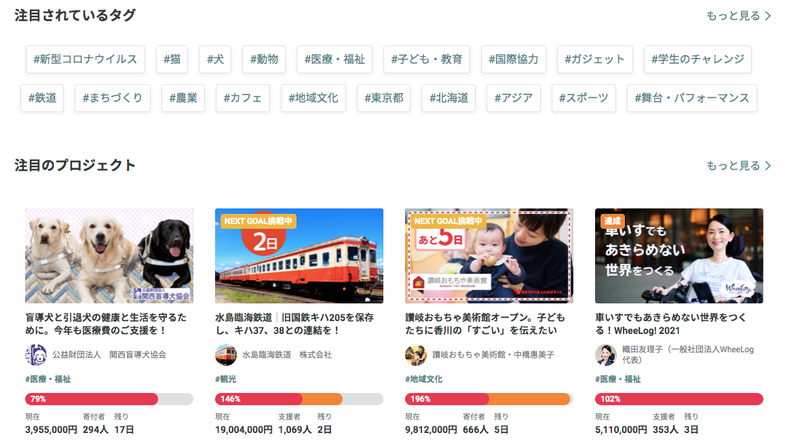
Task: Select the #まちづくり tag
Action: 112,98
